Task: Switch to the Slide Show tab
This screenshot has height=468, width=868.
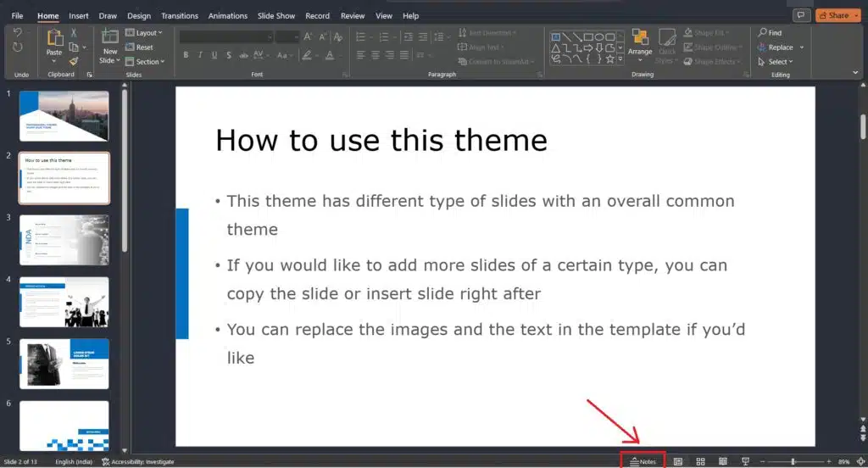Action: click(278, 16)
